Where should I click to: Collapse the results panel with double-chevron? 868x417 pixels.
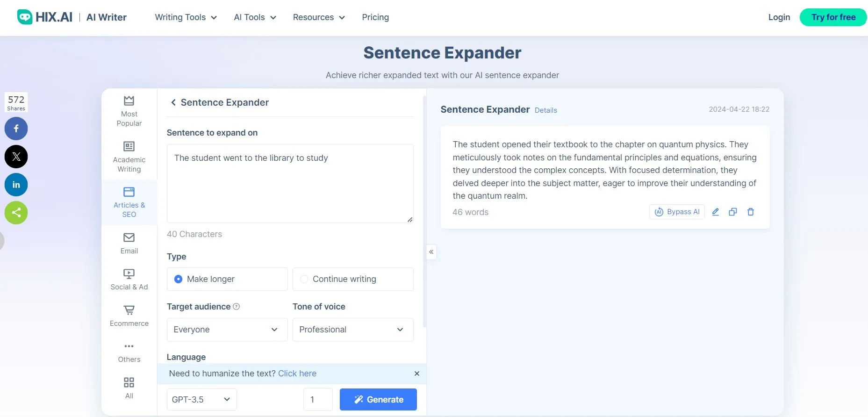click(x=431, y=252)
